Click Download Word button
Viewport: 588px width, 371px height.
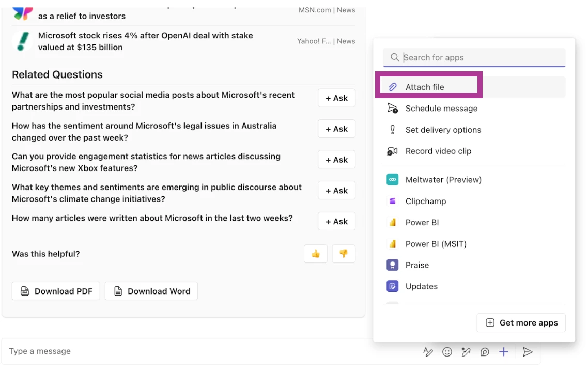(151, 291)
